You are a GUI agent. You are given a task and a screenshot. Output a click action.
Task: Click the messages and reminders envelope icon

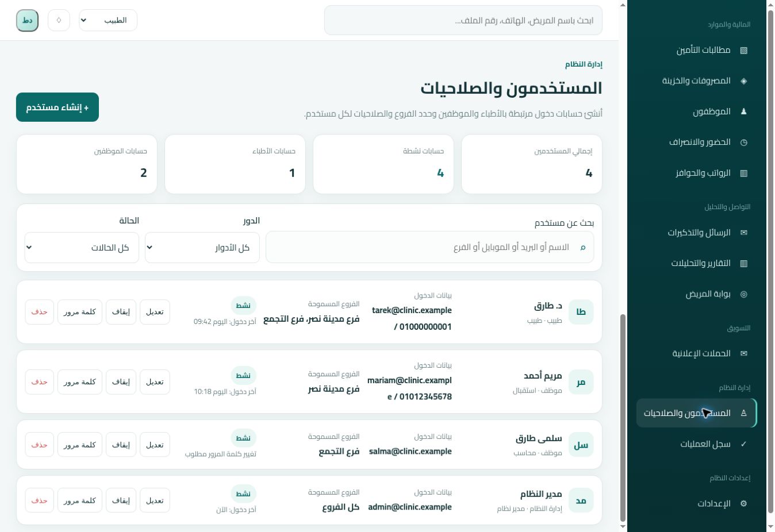pyautogui.click(x=743, y=233)
